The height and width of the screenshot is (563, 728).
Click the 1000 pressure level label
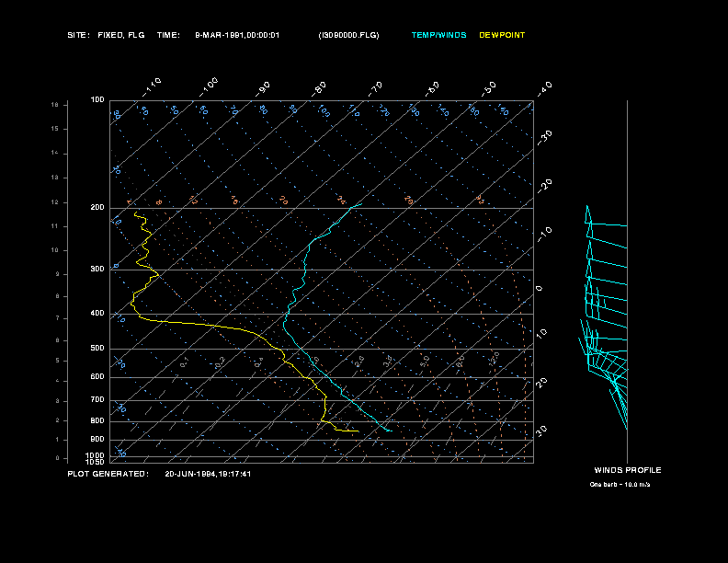point(96,455)
